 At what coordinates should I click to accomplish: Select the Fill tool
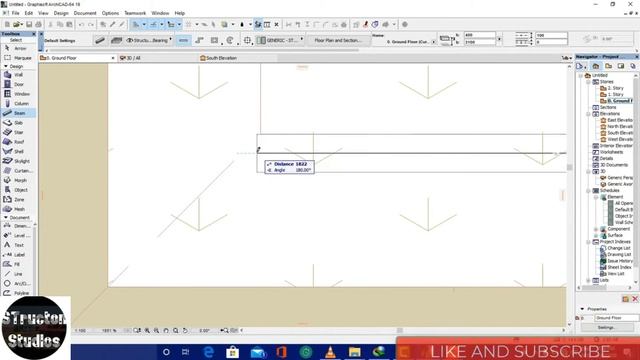tap(17, 264)
